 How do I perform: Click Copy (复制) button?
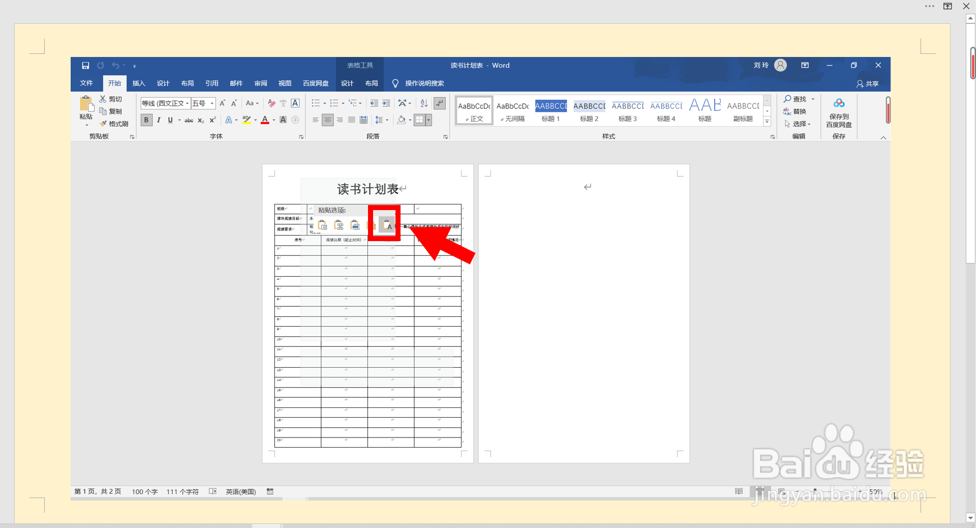[x=111, y=111]
